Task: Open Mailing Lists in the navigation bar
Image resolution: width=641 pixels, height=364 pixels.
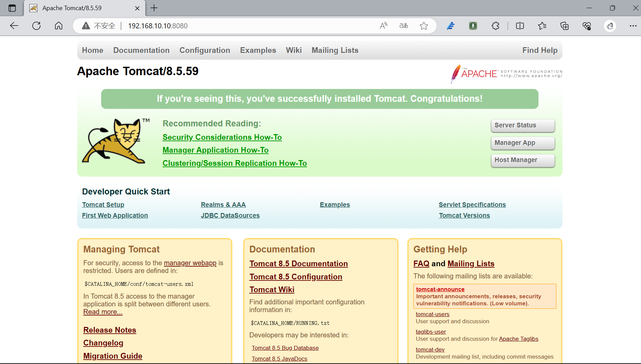Action: (x=335, y=50)
